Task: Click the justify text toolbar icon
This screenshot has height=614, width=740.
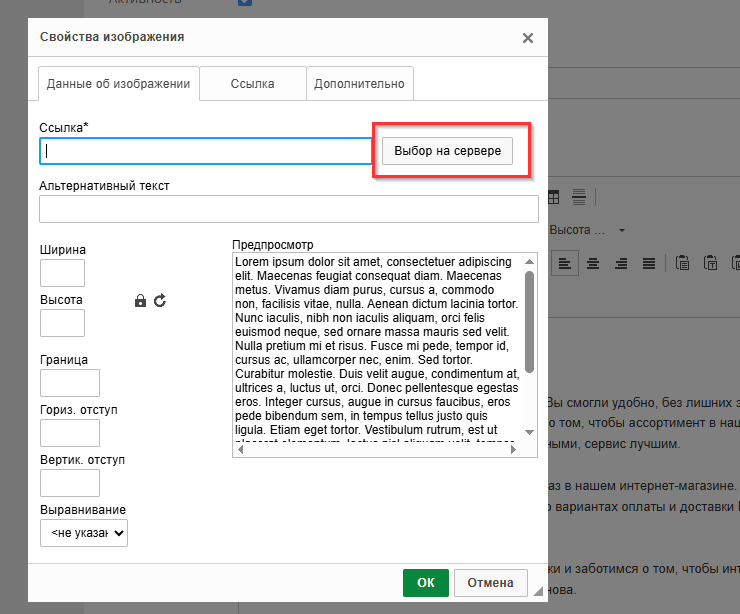Action: click(x=649, y=263)
